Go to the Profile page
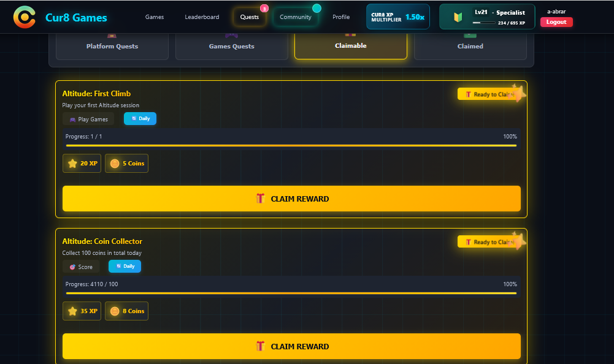Image resolution: width=614 pixels, height=364 pixels. [x=340, y=17]
